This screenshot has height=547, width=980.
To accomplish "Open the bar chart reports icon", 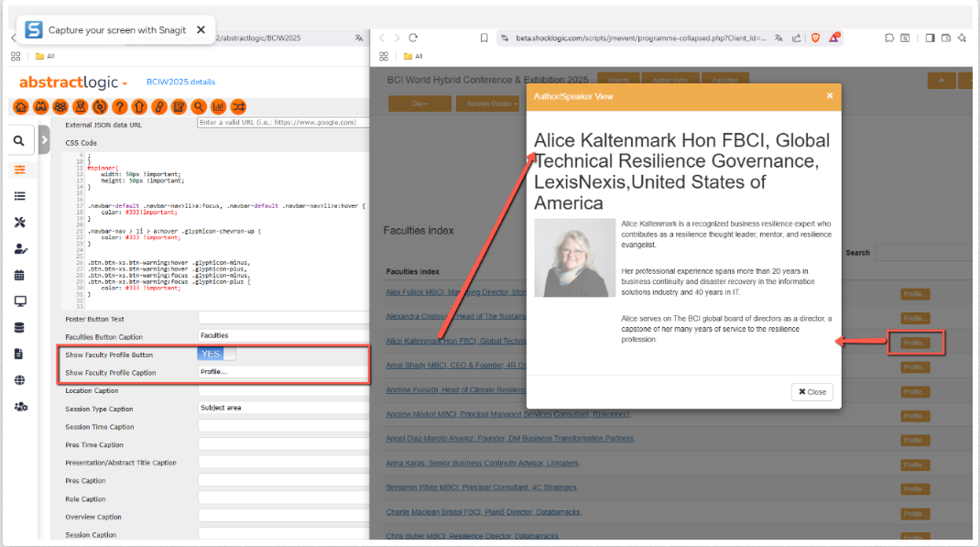I will coord(219,107).
